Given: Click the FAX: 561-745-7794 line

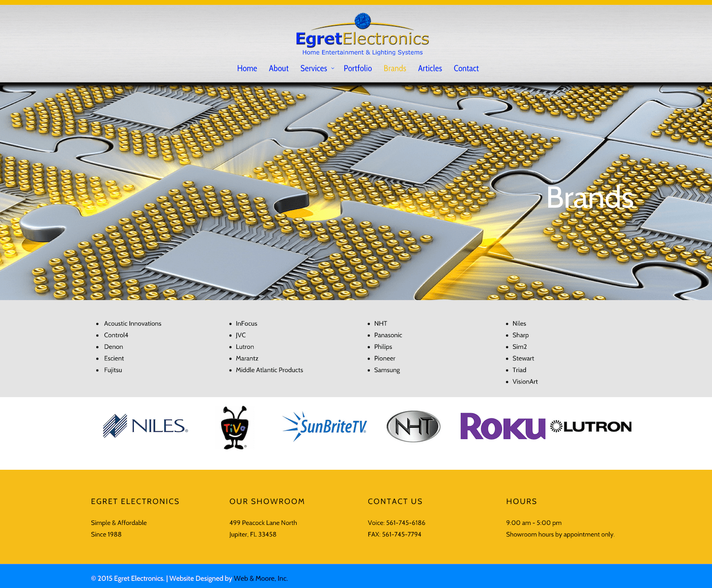Looking at the screenshot, I should pyautogui.click(x=394, y=534).
